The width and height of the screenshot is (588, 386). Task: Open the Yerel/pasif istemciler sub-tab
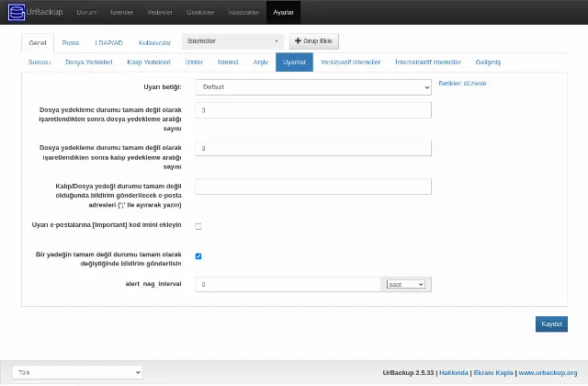(350, 62)
